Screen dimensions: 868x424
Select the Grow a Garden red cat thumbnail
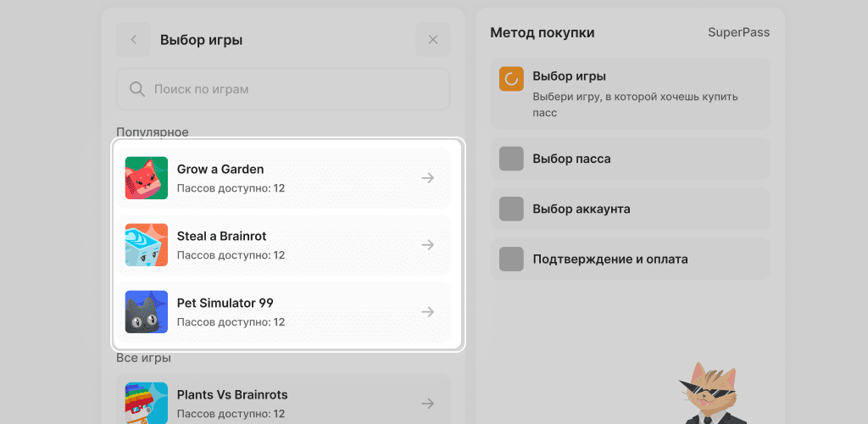coord(147,178)
